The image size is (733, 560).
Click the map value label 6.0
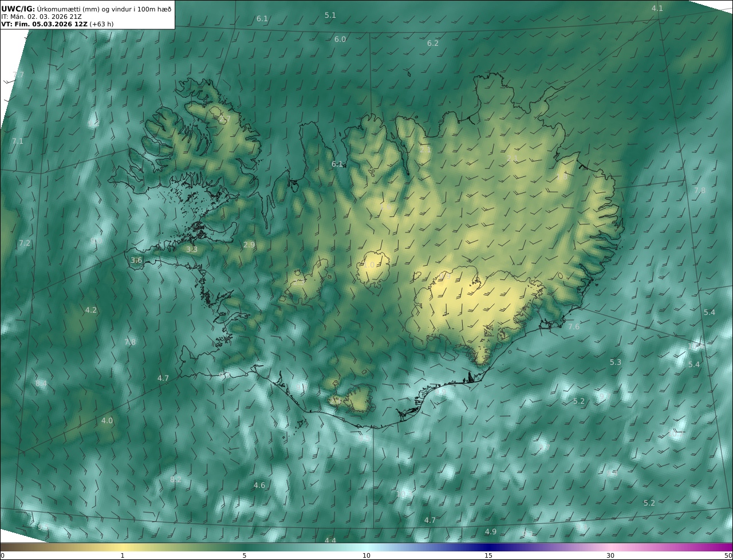point(340,40)
